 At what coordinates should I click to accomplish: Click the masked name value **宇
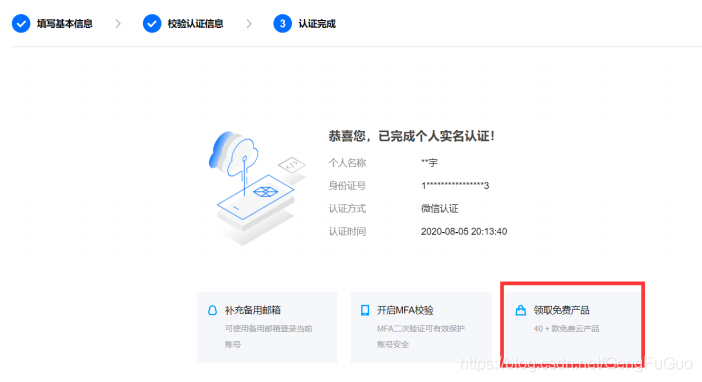(429, 163)
